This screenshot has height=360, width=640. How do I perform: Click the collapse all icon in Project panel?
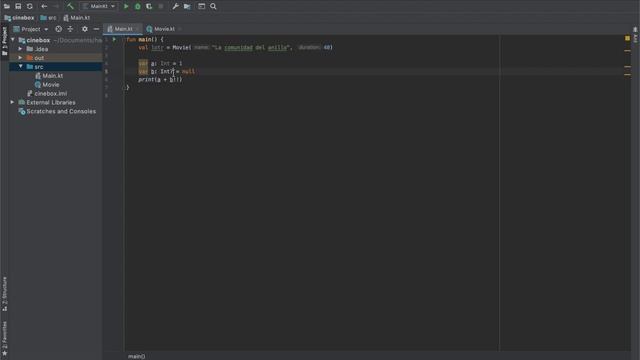[70, 29]
